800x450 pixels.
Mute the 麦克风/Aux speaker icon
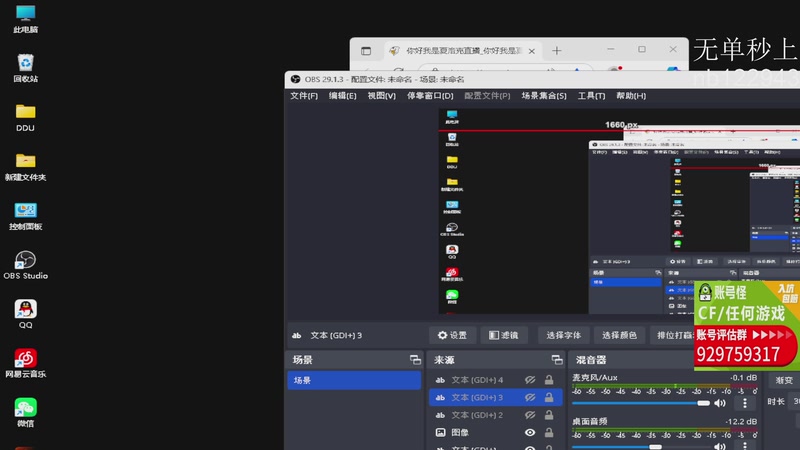click(720, 403)
